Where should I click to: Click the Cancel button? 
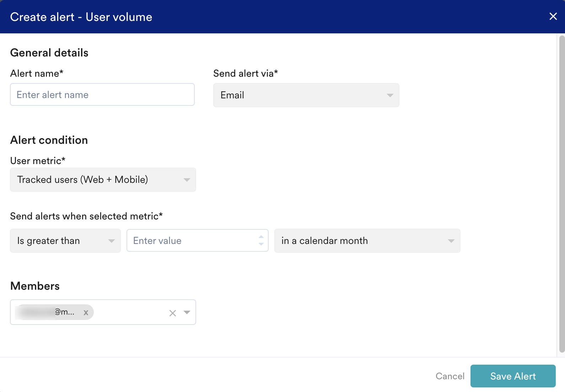tap(450, 376)
